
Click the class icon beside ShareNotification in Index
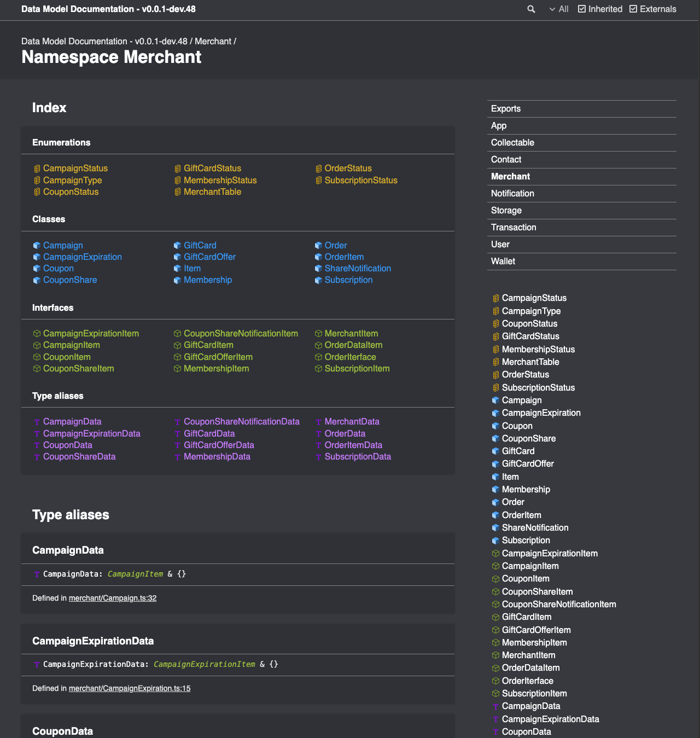point(318,269)
